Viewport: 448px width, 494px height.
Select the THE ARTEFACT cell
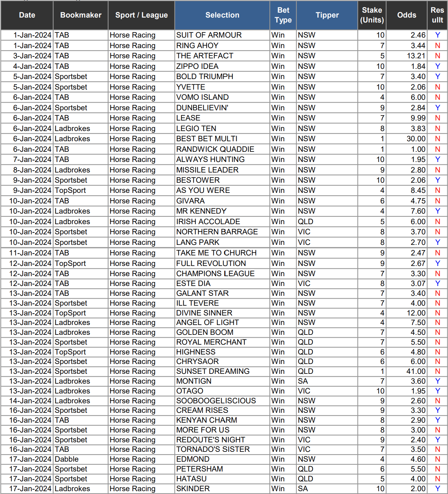coord(222,56)
